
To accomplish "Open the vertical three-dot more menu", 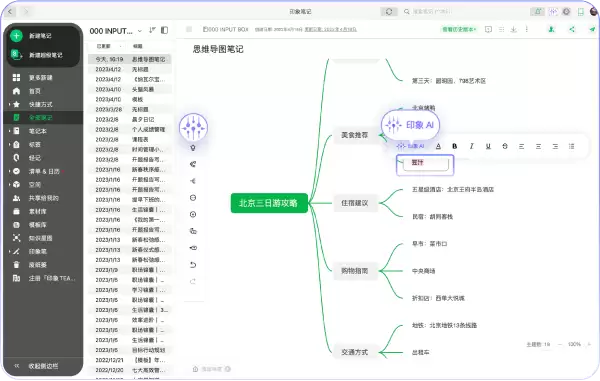I will click(527, 29).
